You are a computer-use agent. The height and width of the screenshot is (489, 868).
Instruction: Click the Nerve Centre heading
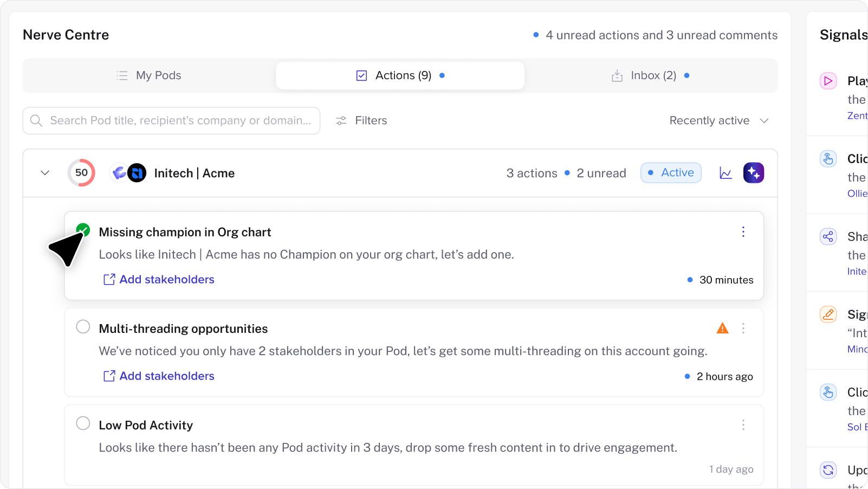[66, 35]
